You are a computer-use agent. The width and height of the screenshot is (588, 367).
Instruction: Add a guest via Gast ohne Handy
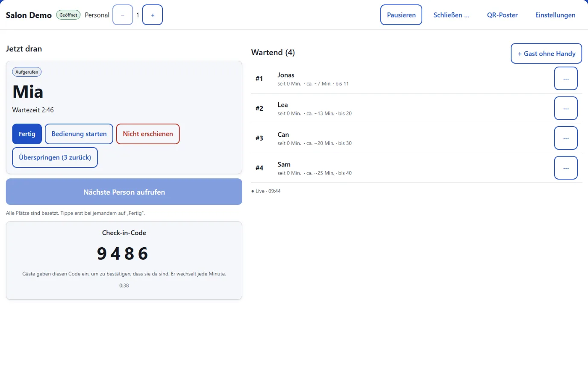tap(546, 53)
